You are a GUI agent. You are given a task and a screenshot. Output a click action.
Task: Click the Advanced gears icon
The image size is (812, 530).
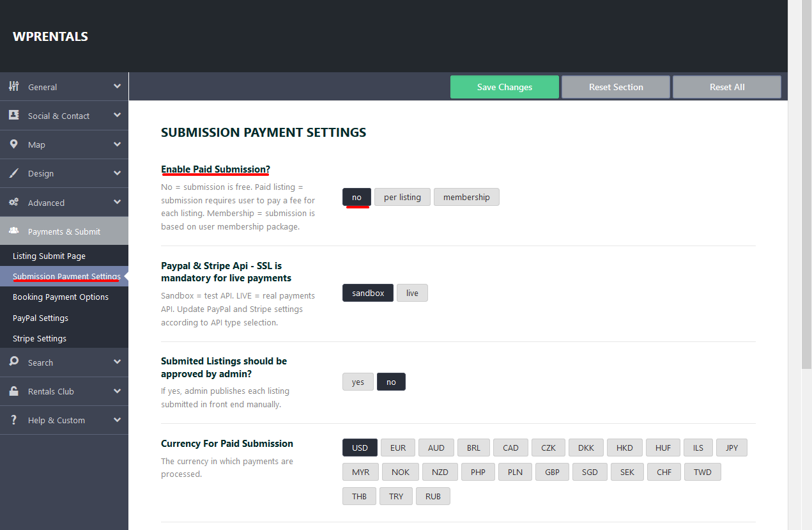(13, 202)
